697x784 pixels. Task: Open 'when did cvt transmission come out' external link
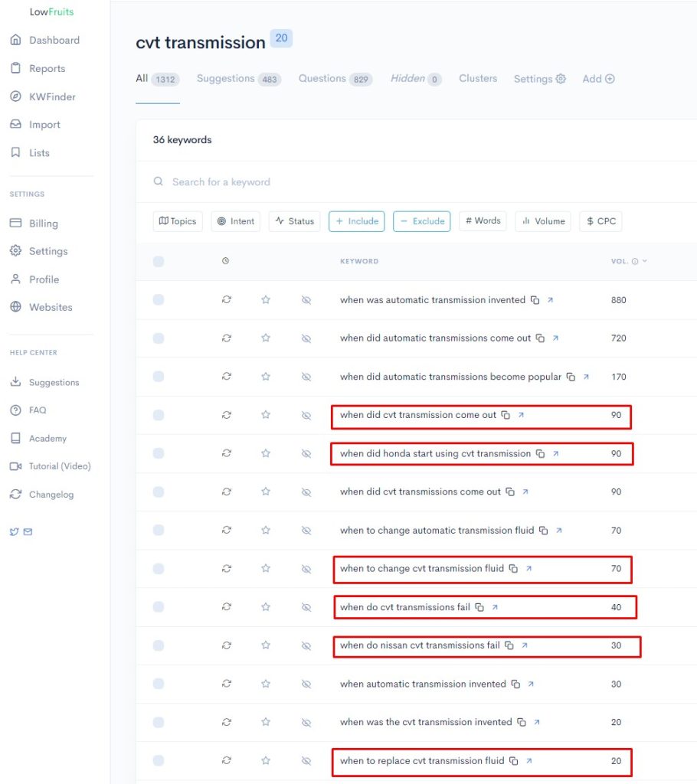pos(521,415)
